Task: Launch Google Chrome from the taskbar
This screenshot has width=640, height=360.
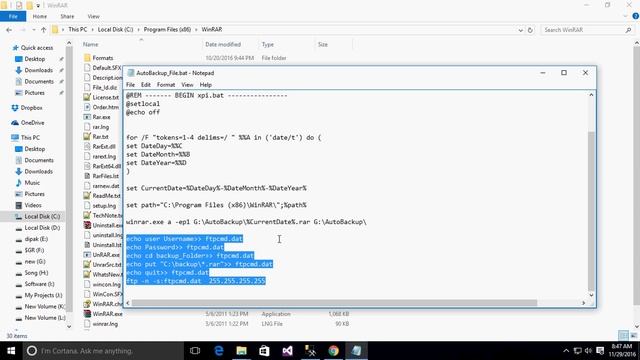Action: point(333,351)
